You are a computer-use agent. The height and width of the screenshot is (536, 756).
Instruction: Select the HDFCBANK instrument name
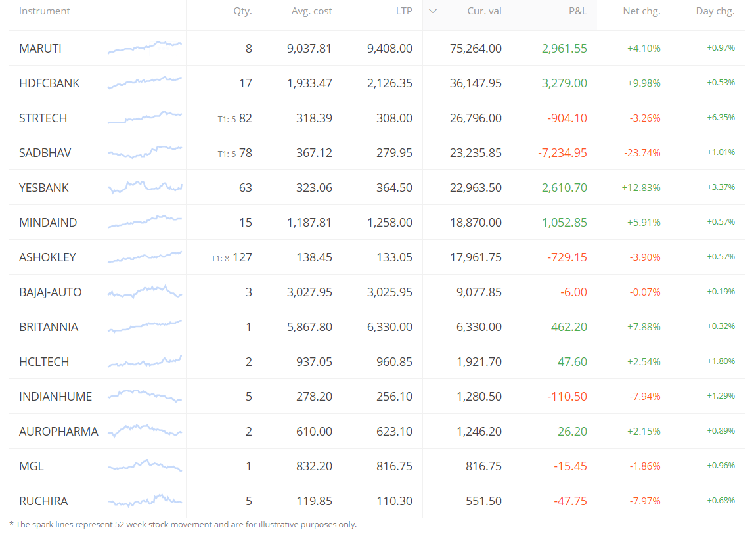point(49,83)
